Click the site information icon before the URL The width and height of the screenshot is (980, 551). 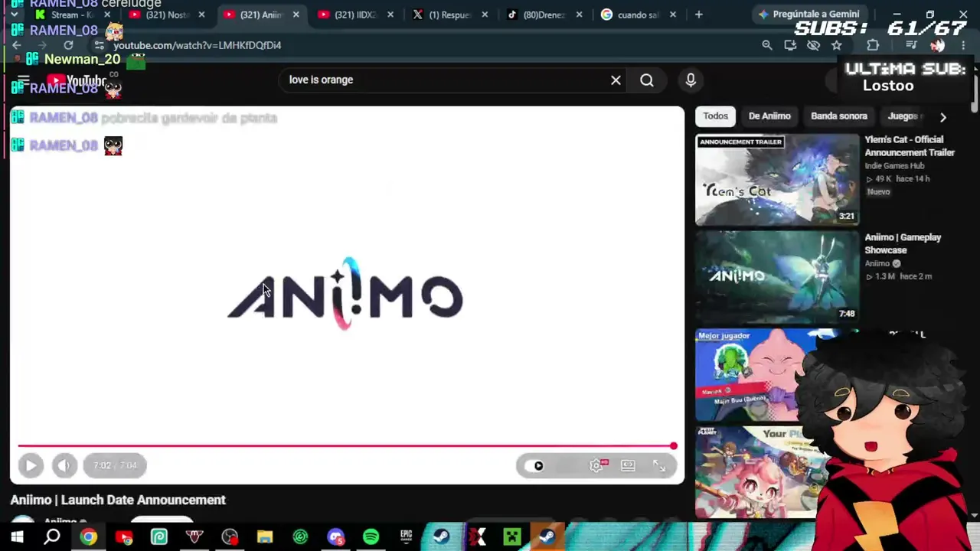[x=99, y=45]
